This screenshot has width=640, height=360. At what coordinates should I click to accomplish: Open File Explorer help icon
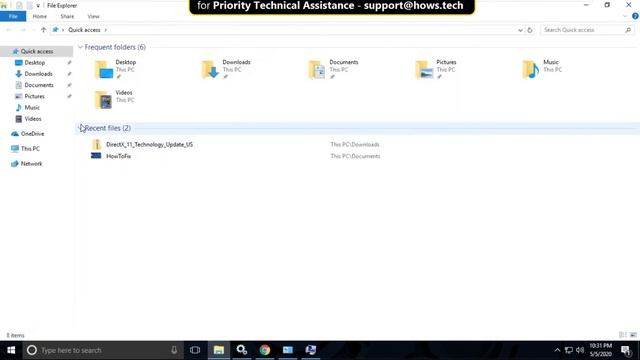click(635, 16)
